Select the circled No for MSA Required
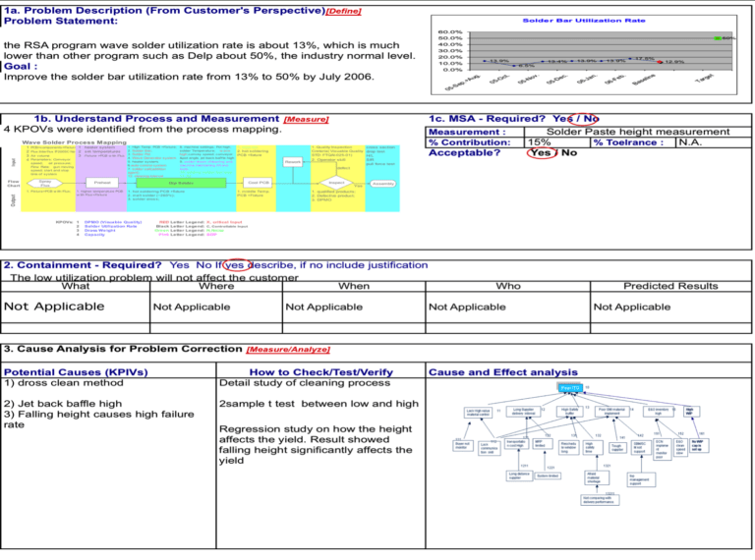Image resolution: width=755 pixels, height=560 pixels. [x=591, y=119]
